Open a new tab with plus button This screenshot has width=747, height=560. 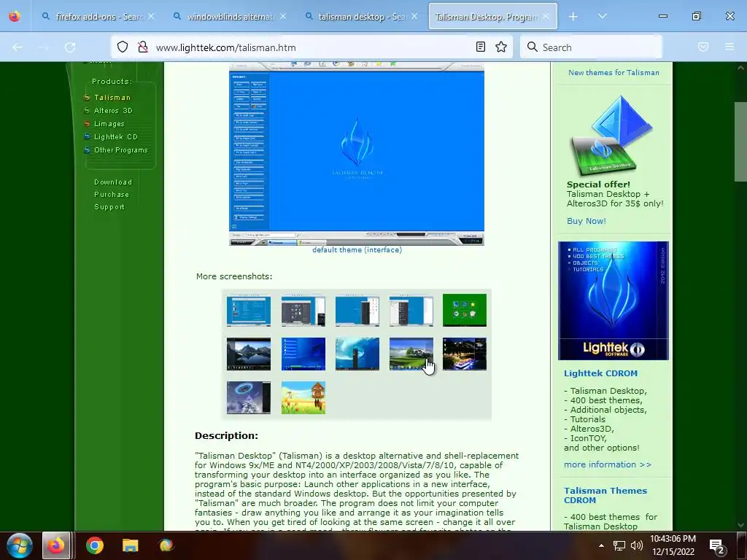(573, 17)
